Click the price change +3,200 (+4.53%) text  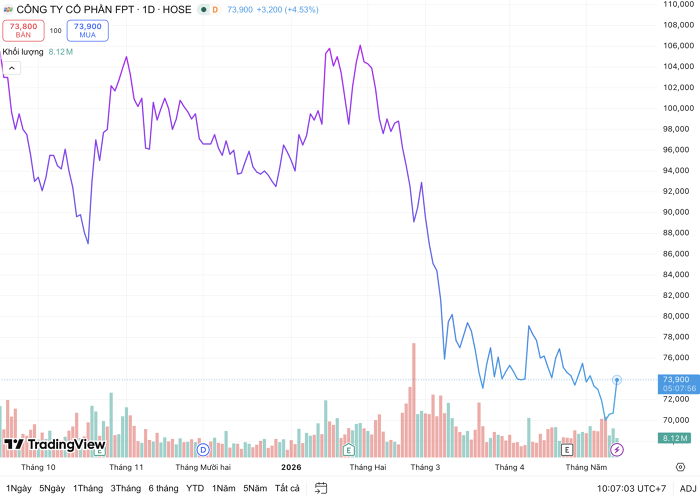[x=288, y=9]
